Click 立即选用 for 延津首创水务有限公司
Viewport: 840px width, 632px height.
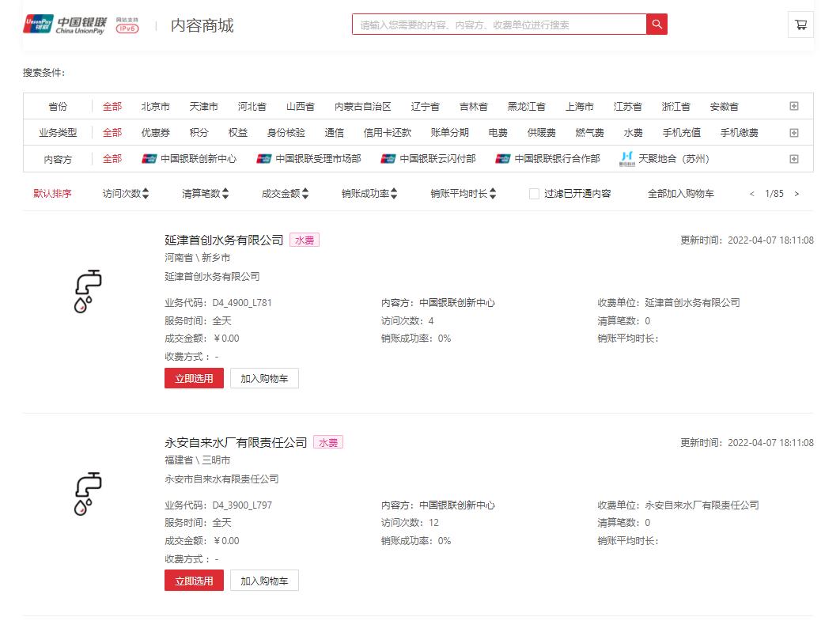tap(194, 378)
